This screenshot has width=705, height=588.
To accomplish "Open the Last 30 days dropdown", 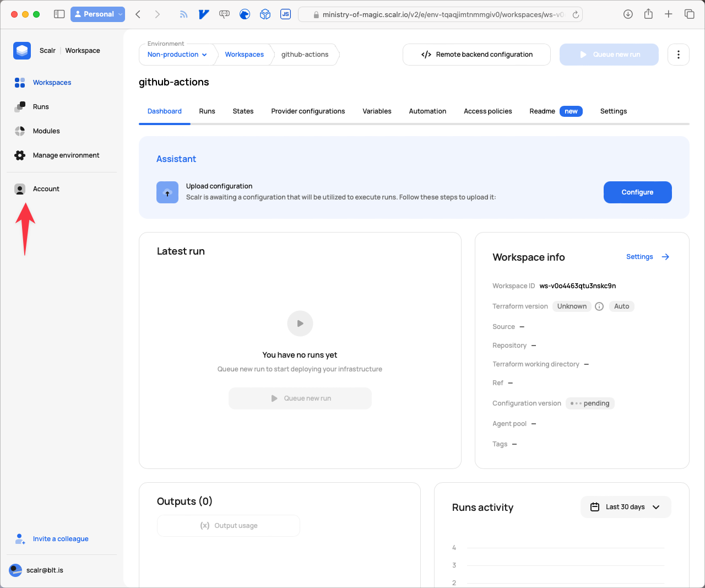I will pos(626,507).
